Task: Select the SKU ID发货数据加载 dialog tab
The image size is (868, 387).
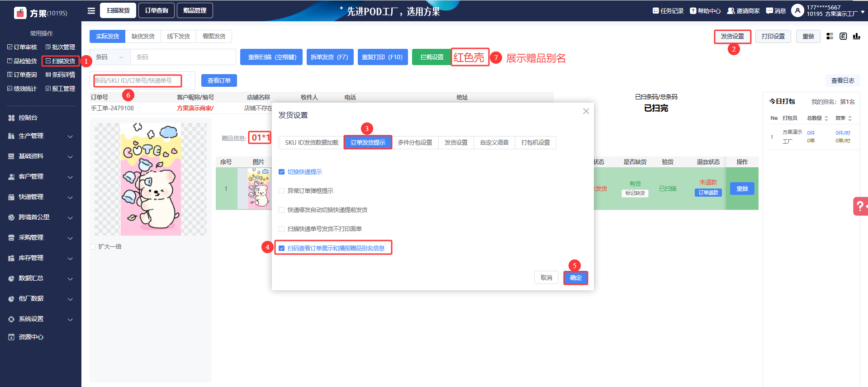Action: pos(312,142)
